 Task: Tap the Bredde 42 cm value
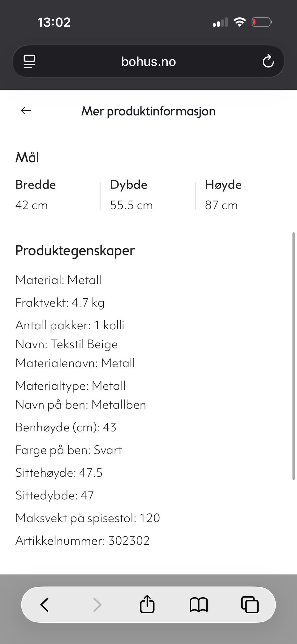point(32,205)
